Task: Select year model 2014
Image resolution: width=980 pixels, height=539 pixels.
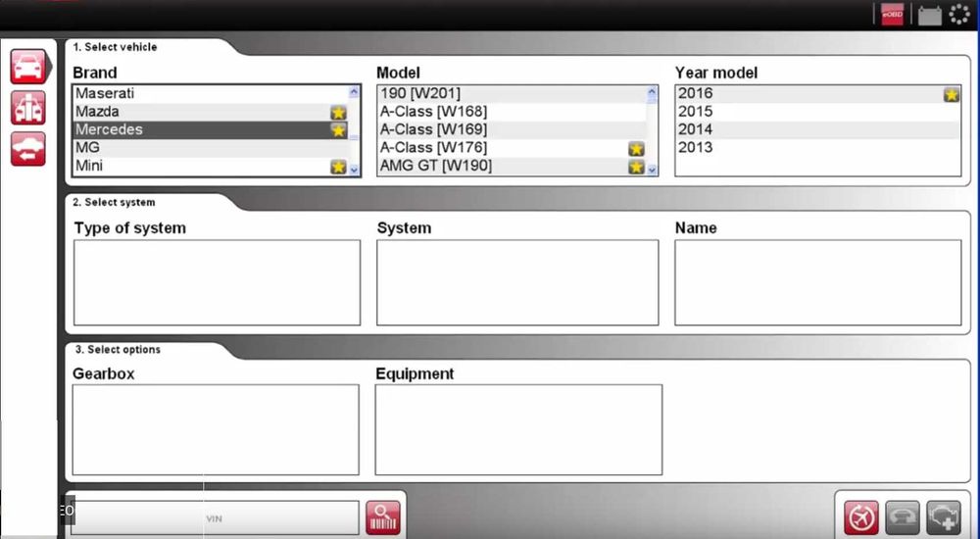Action: (x=817, y=130)
